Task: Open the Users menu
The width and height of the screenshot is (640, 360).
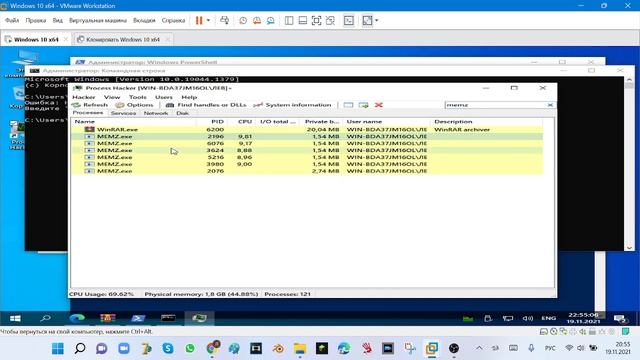Action: pyautogui.click(x=164, y=97)
